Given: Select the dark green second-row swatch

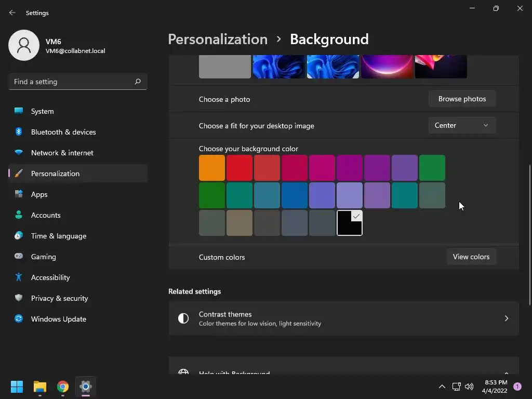Looking at the screenshot, I should pyautogui.click(x=212, y=195).
